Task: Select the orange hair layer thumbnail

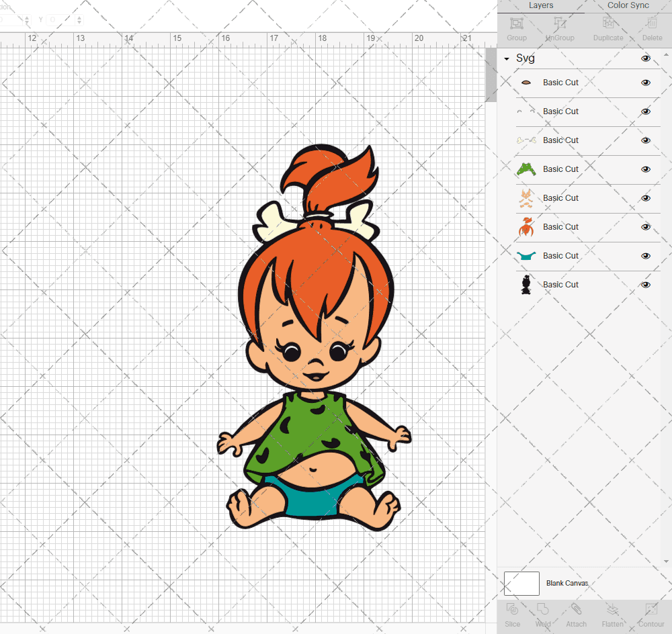Action: click(x=526, y=227)
